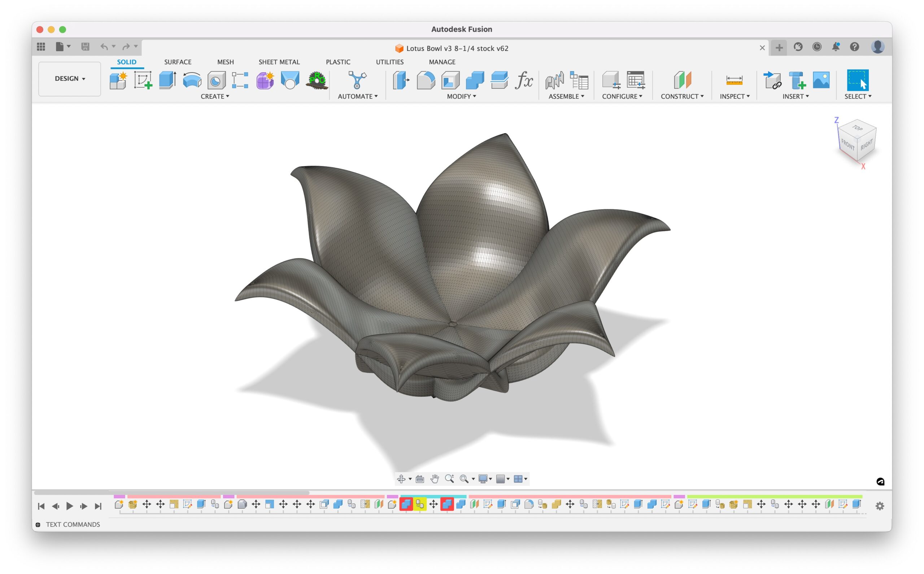Select the Shell tool
This screenshot has height=574, width=924.
pyautogui.click(x=450, y=80)
